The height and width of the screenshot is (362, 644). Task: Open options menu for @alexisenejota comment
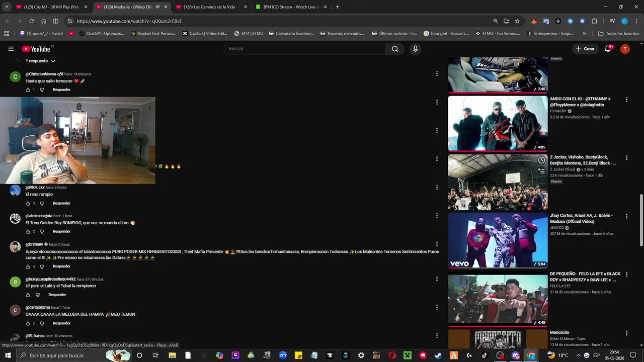437,216
